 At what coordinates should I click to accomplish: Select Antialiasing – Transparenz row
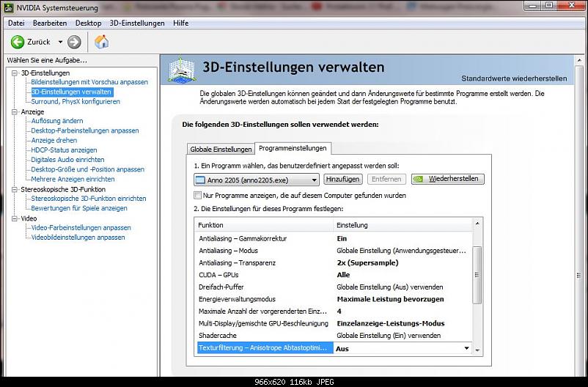pos(334,263)
